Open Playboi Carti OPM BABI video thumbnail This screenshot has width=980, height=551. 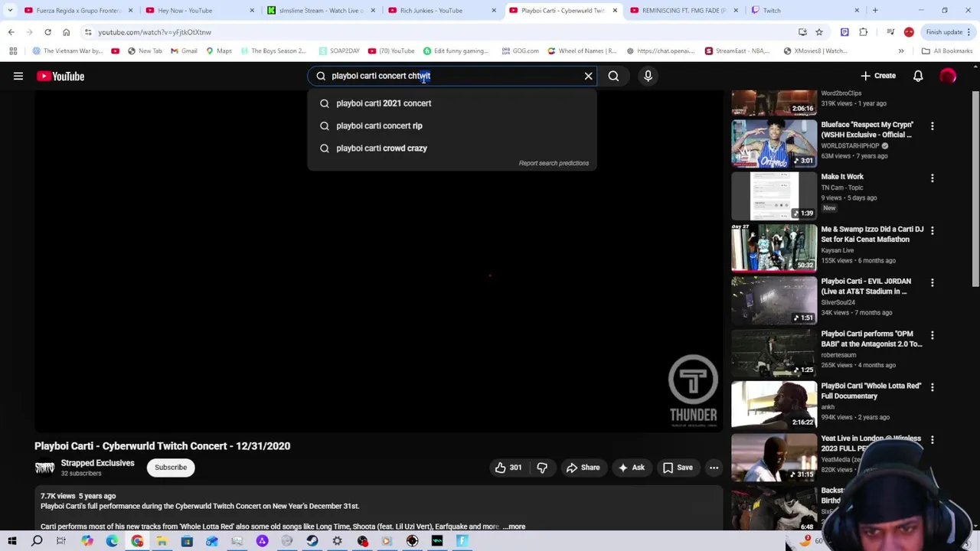coord(774,353)
